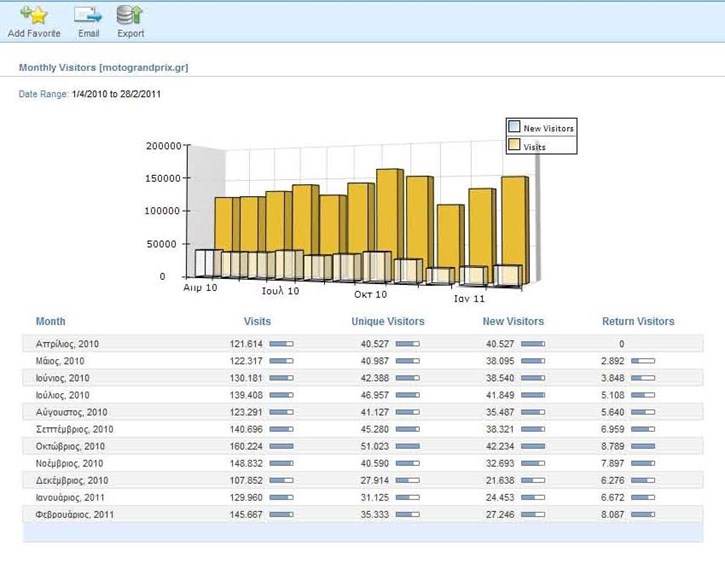The image size is (725, 569).
Task: Select the Νοέμβριος, 2010 row label
Action: pyautogui.click(x=69, y=464)
